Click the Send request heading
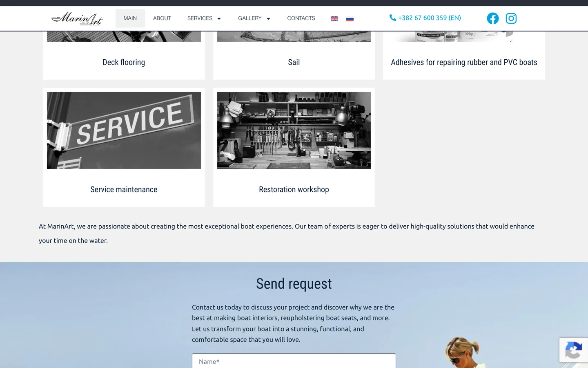 tap(294, 284)
